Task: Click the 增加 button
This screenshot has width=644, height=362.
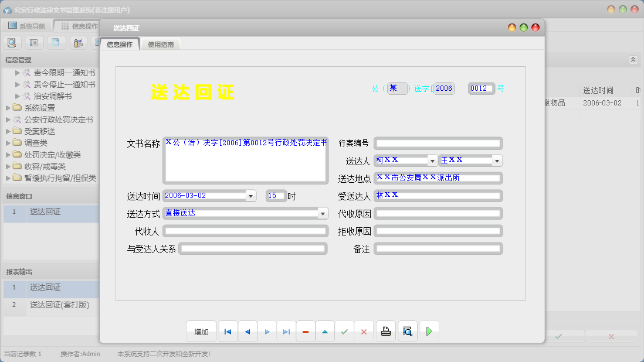Action: pos(201,332)
